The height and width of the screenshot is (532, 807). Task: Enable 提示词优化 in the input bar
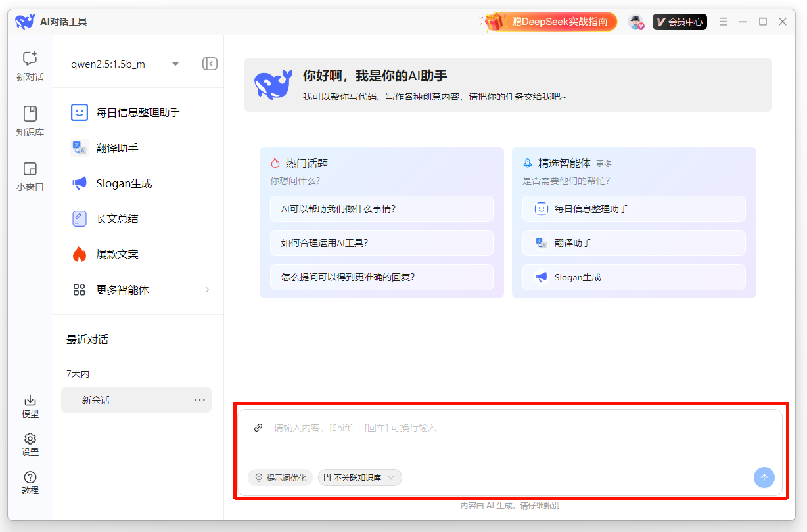click(281, 477)
